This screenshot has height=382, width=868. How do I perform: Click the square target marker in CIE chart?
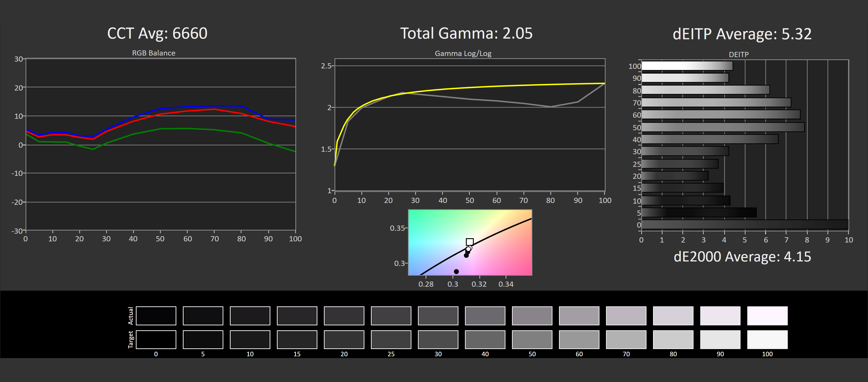pos(470,242)
